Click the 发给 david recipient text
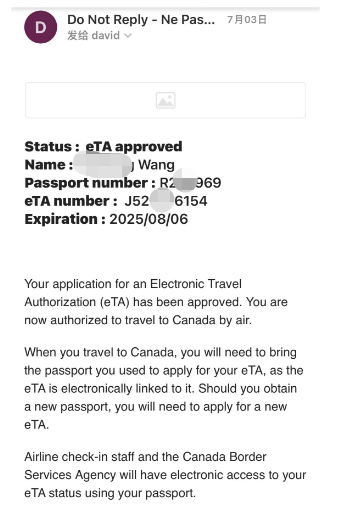 click(x=94, y=35)
